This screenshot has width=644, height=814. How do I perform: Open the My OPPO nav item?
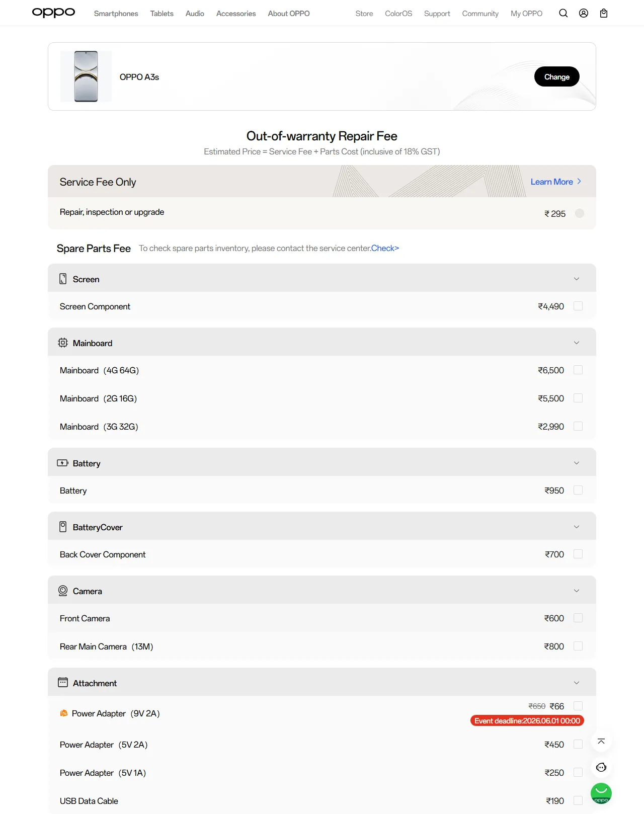[526, 14]
